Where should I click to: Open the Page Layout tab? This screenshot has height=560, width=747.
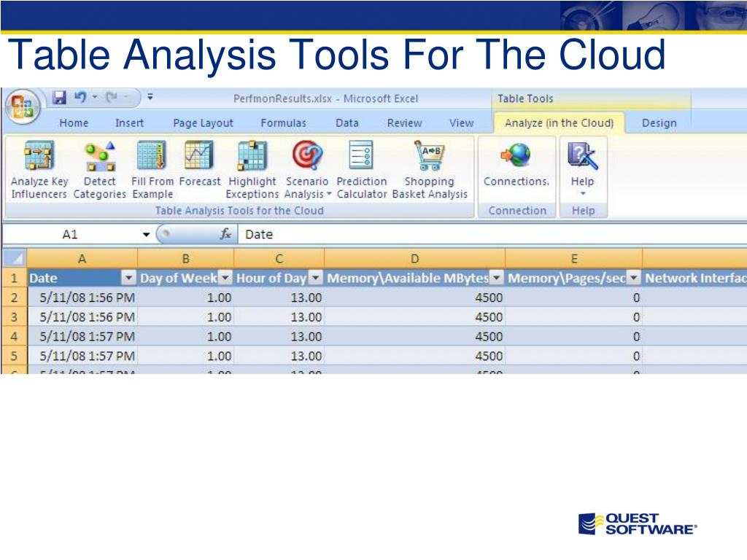tap(203, 122)
